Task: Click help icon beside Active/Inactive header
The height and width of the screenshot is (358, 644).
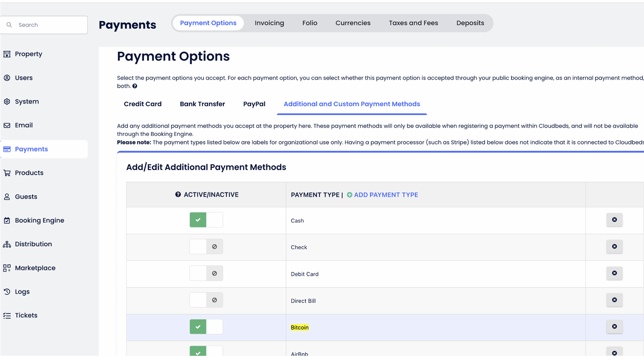Action: pos(178,194)
